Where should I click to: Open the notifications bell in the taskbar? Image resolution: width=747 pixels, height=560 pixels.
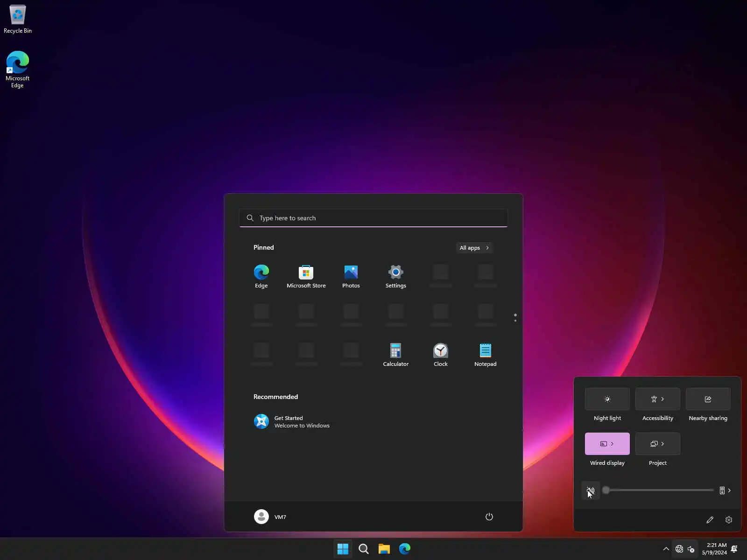point(734,549)
